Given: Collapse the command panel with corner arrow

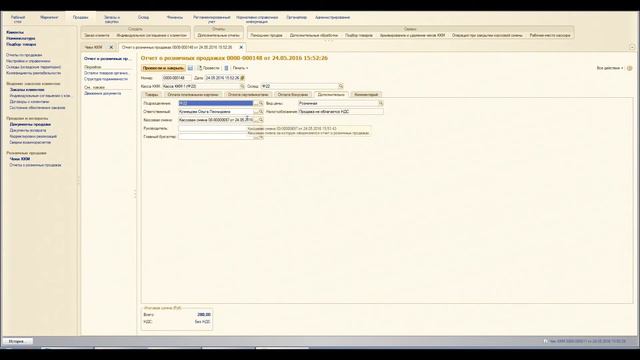Looking at the screenshot, I should 632,47.
